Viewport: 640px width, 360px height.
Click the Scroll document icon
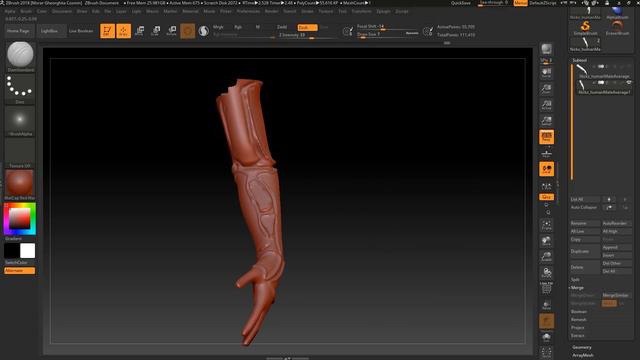point(546,73)
